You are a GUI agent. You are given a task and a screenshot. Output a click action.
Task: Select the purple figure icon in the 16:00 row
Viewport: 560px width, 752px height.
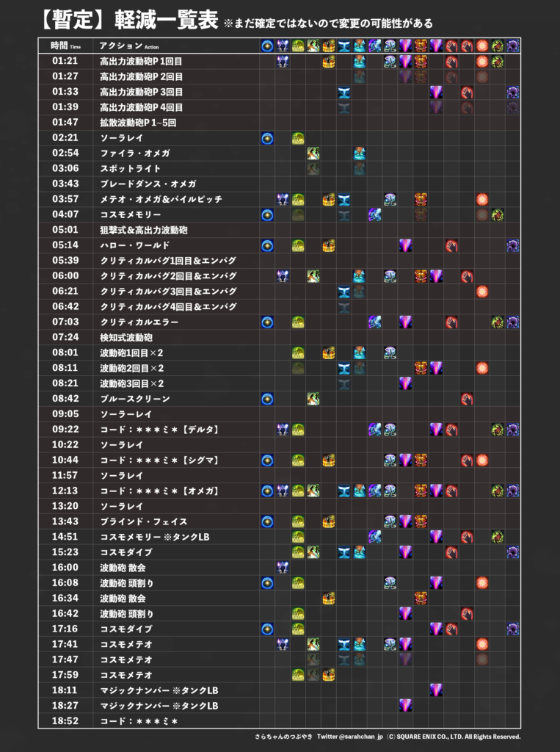(283, 567)
